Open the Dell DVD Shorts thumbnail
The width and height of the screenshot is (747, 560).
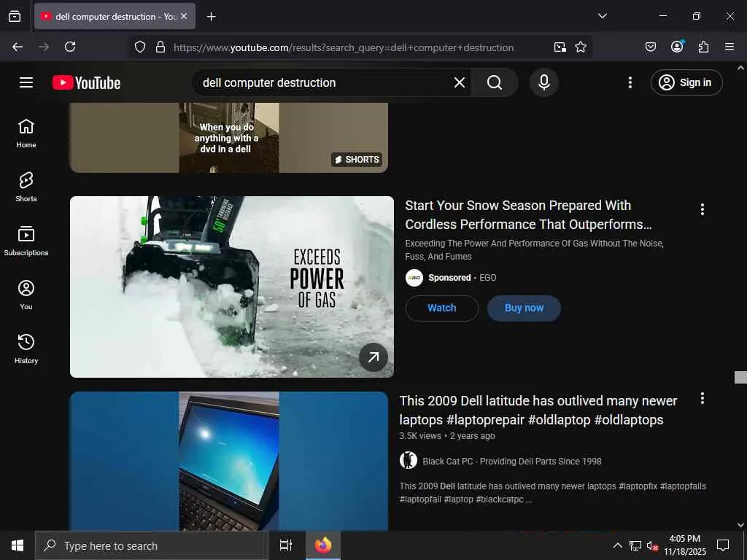click(x=229, y=137)
